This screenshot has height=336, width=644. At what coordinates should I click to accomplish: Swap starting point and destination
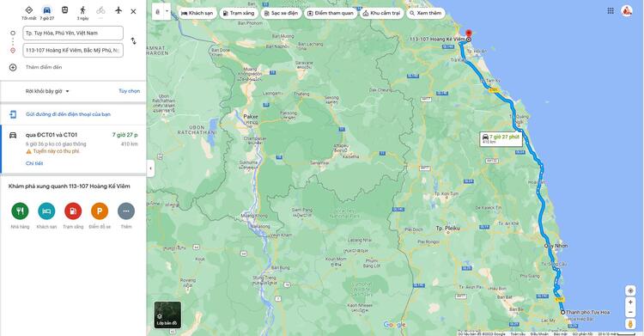click(x=133, y=41)
